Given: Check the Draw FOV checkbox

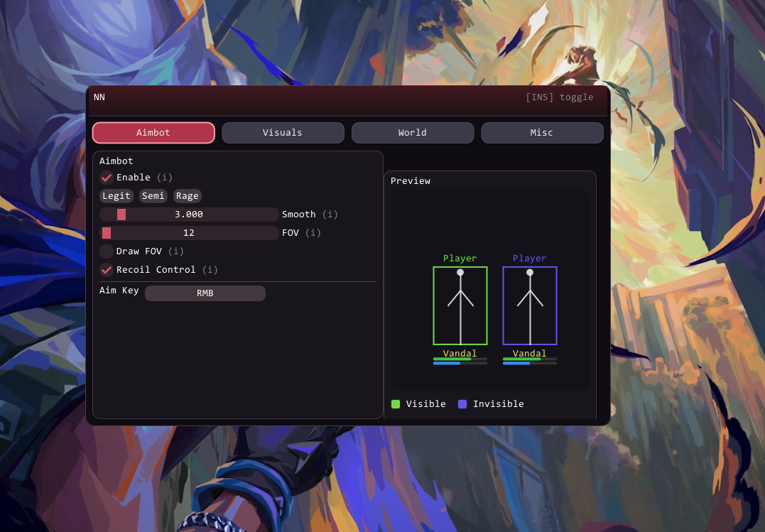Looking at the screenshot, I should point(107,251).
